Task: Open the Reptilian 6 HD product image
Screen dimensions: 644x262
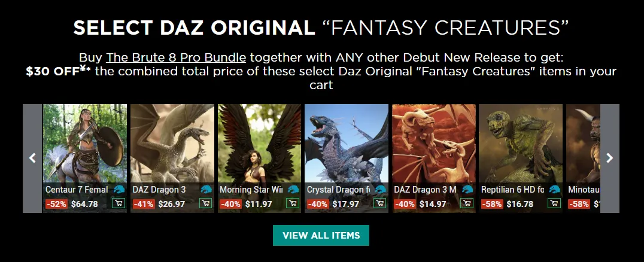Action: tap(520, 143)
